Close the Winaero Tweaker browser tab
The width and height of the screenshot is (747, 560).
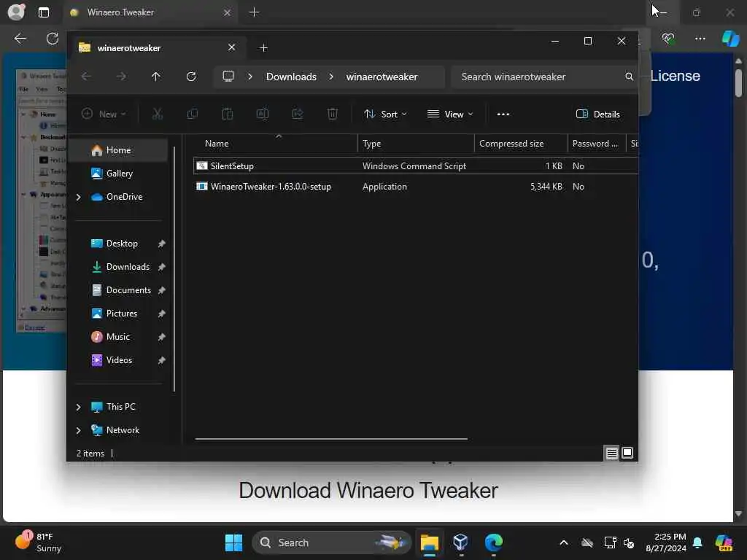click(x=228, y=12)
